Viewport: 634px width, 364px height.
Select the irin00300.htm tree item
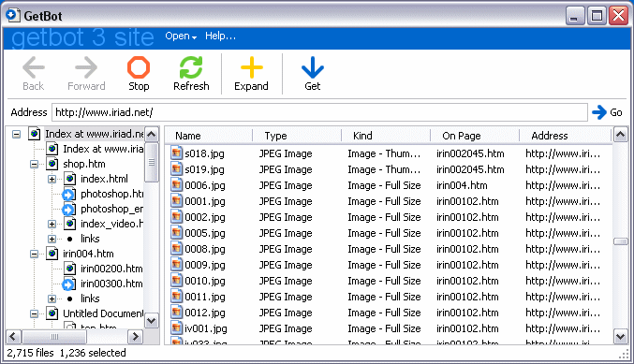[x=111, y=284]
